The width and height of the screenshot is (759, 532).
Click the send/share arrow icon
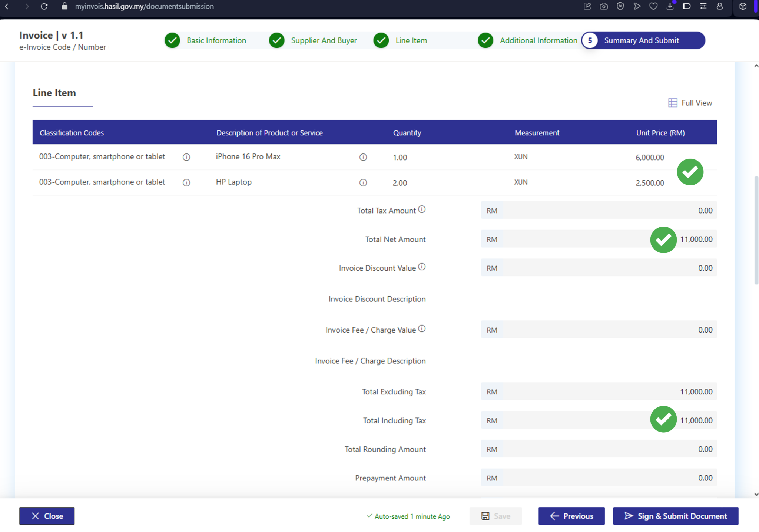click(x=637, y=6)
